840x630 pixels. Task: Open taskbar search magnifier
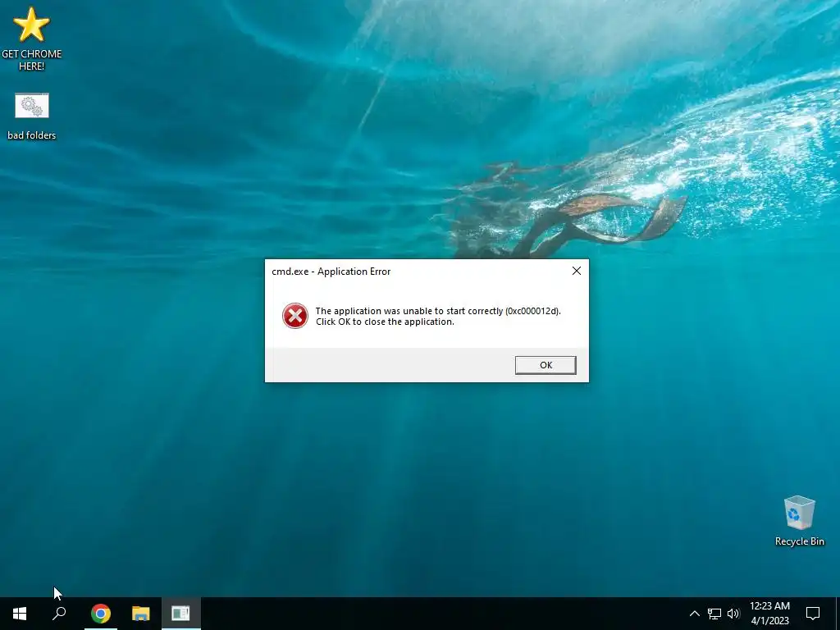(x=59, y=614)
